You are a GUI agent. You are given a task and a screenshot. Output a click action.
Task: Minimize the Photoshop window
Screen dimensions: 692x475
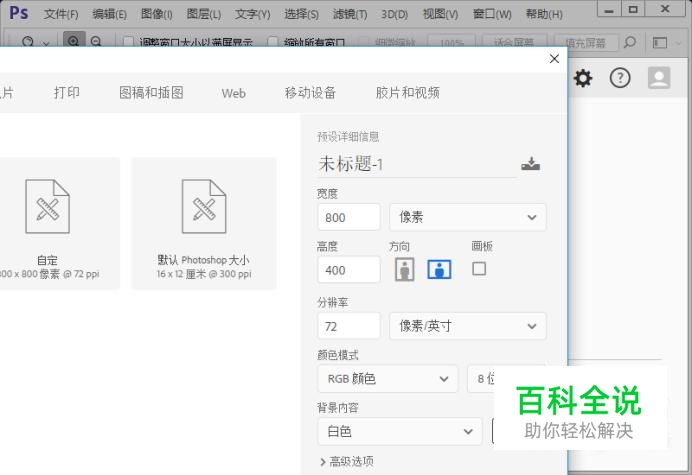pyautogui.click(x=609, y=9)
